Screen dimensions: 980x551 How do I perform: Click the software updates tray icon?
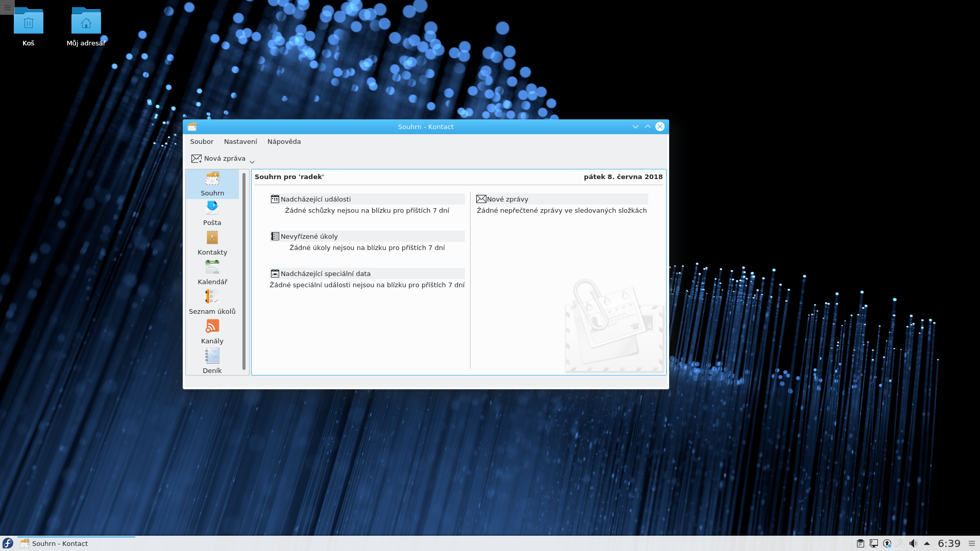[x=887, y=543]
